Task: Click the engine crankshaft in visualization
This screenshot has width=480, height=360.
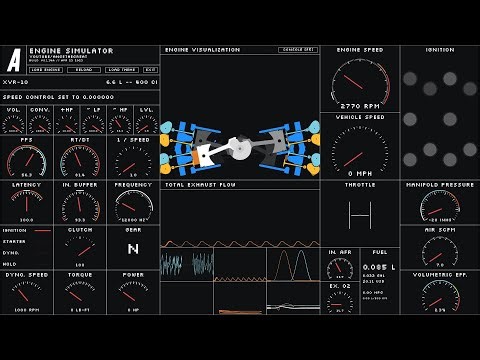Action: coord(241,149)
